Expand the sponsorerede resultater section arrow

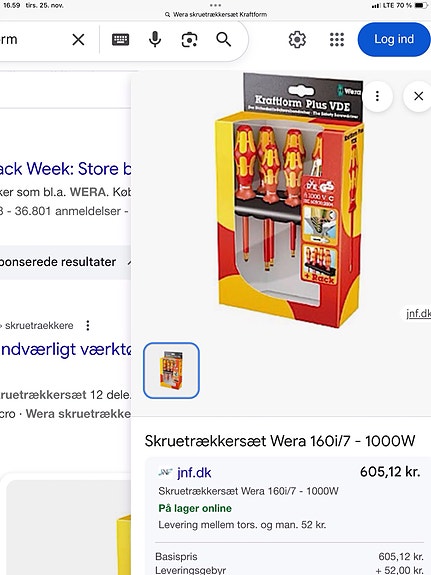128,262
